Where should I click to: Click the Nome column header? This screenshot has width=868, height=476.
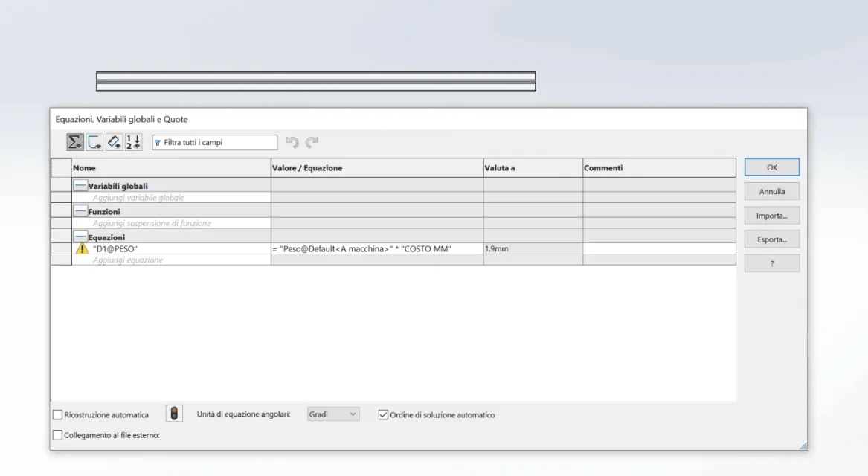(x=171, y=167)
